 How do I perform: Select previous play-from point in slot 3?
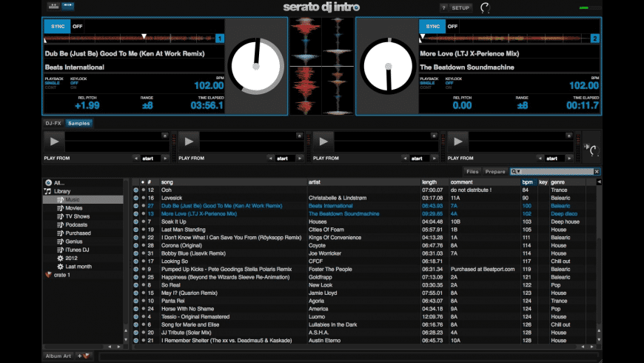point(405,159)
